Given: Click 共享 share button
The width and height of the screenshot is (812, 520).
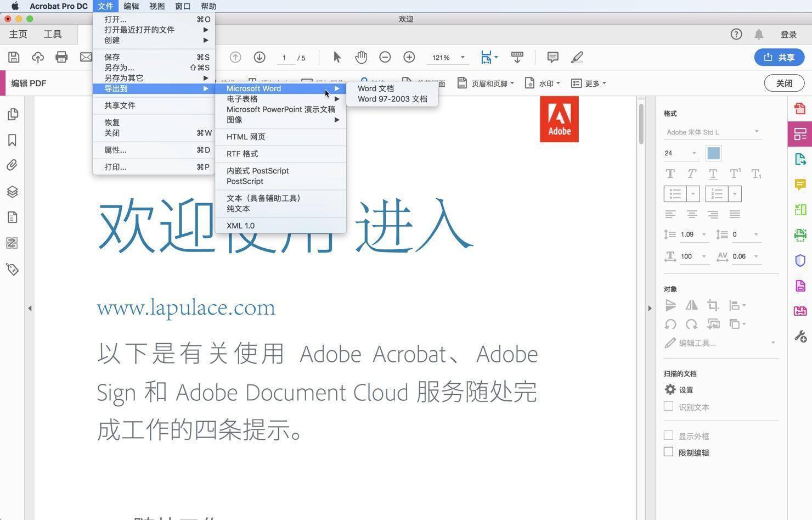Looking at the screenshot, I should pyautogui.click(x=779, y=57).
